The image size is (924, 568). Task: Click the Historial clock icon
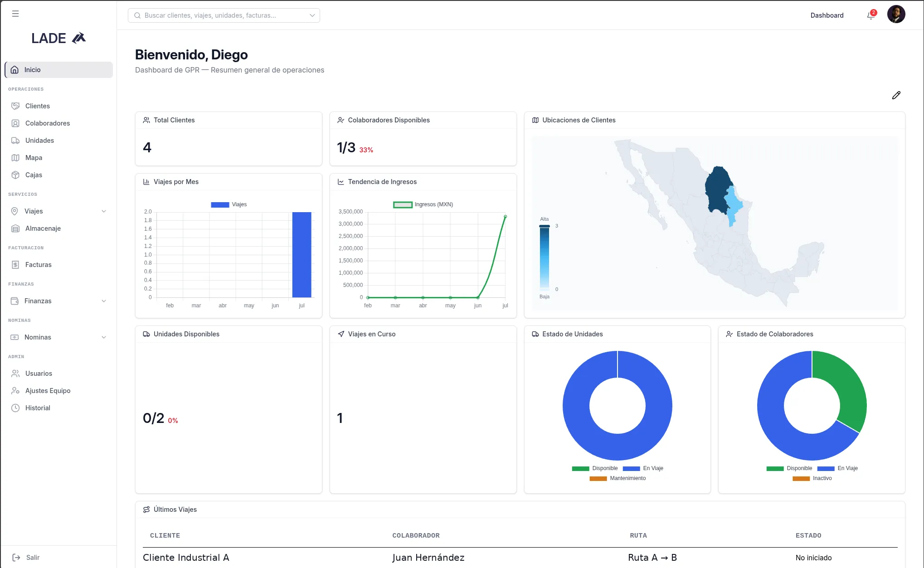click(x=15, y=408)
